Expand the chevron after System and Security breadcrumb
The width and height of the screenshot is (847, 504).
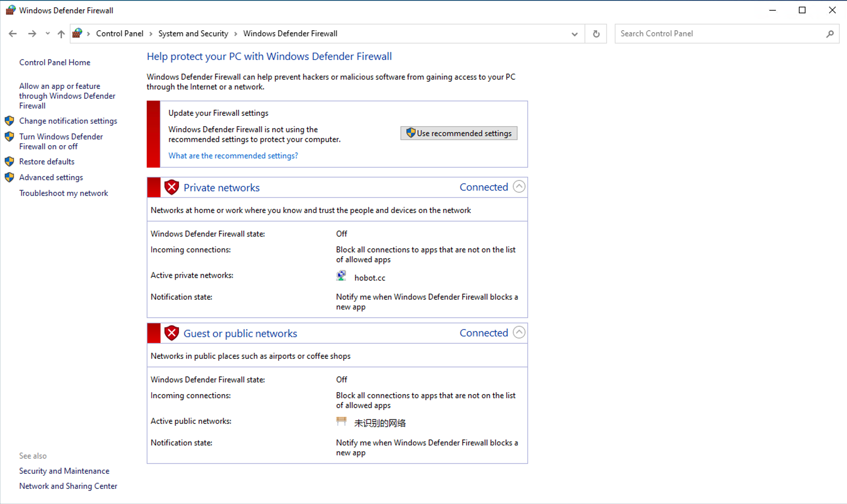[235, 34]
